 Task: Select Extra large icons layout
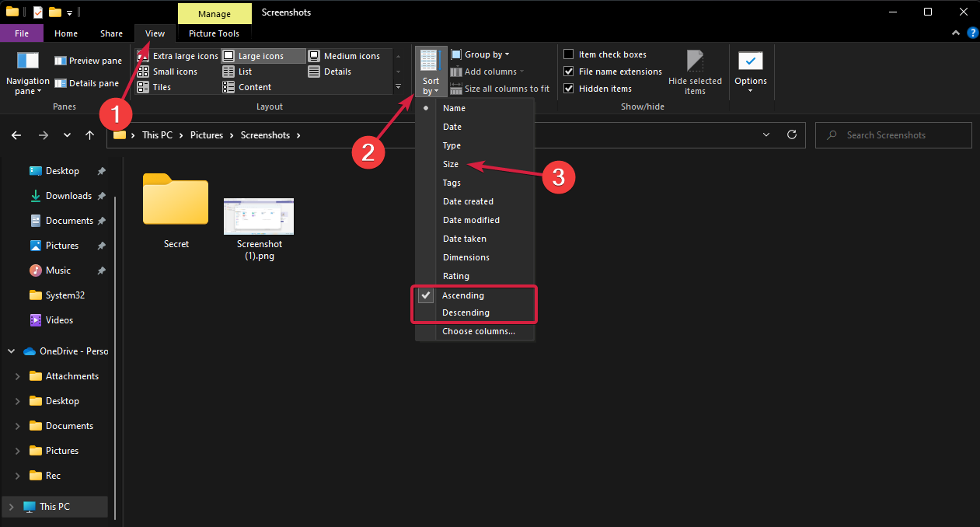tap(178, 56)
